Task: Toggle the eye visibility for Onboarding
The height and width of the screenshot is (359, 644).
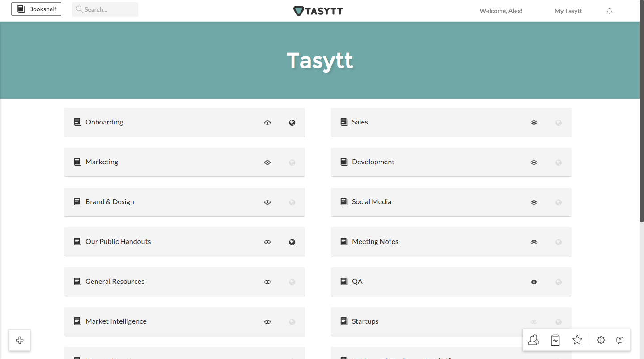Action: click(267, 123)
